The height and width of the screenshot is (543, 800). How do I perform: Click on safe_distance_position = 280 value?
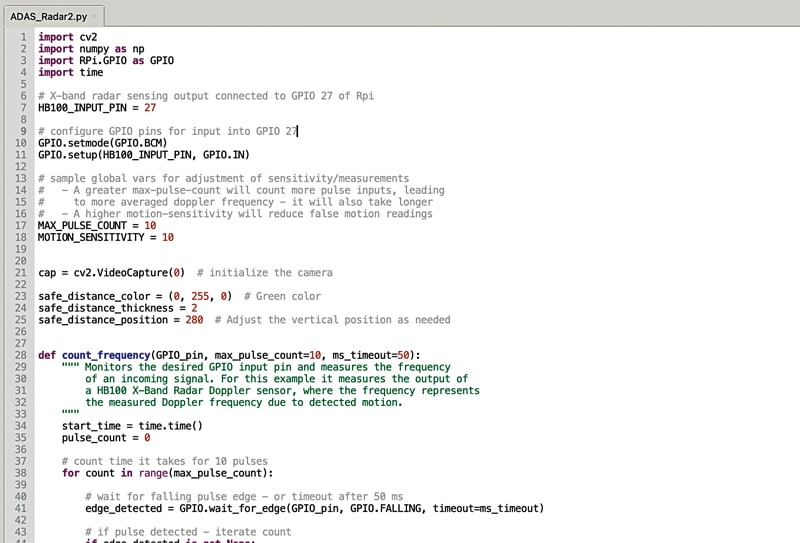pyautogui.click(x=194, y=320)
